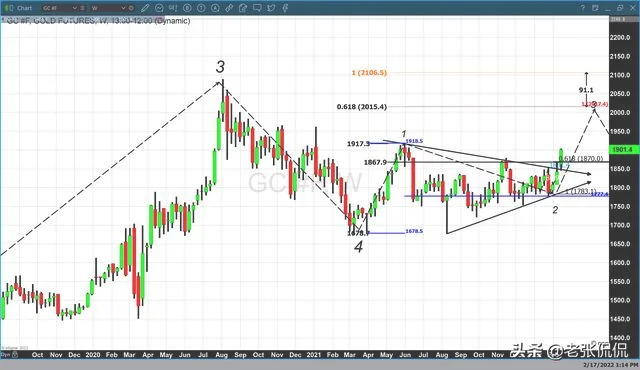Click the Chart title label
The width and height of the screenshot is (640, 370).
24,8
